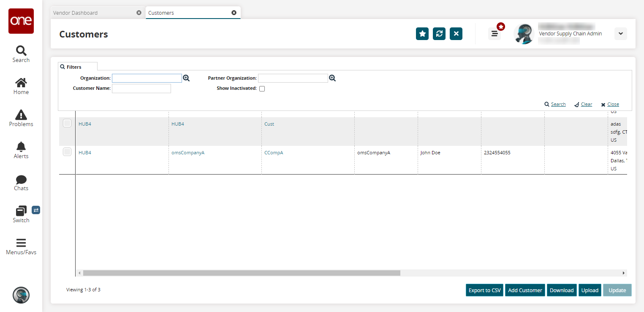
Task: Open Chats in the sidebar
Action: tap(21, 183)
